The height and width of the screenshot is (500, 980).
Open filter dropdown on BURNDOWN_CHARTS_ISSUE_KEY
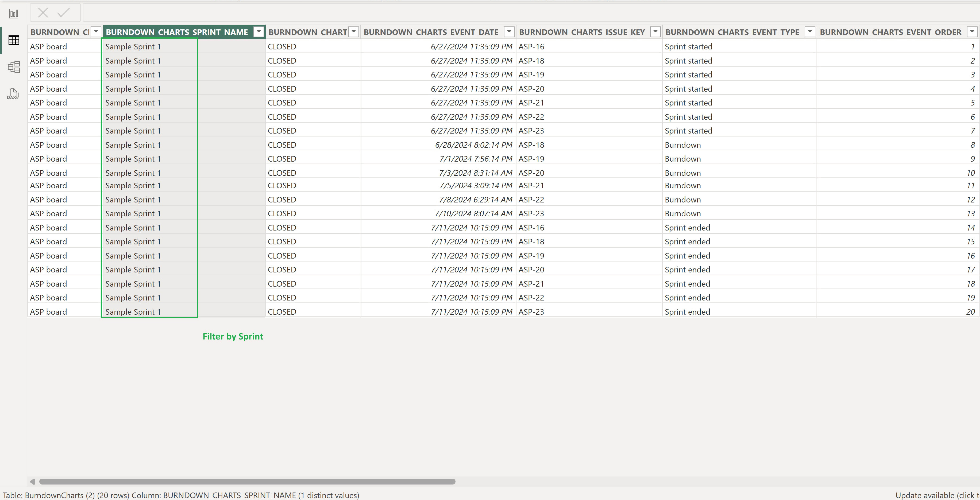click(655, 32)
